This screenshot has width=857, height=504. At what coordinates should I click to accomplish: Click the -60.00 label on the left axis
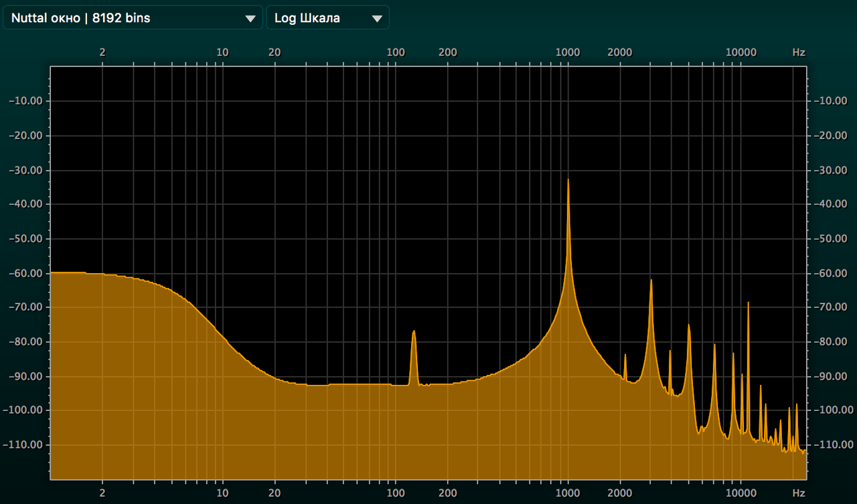[27, 273]
